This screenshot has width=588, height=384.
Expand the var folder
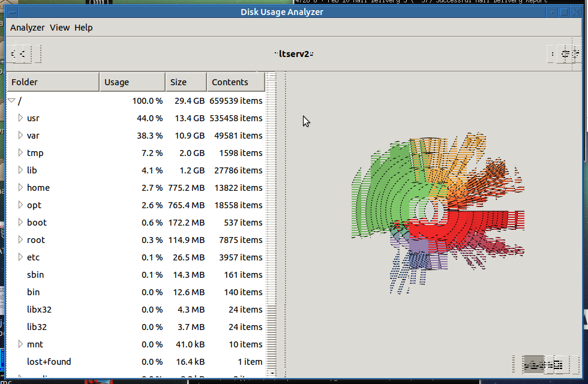click(x=20, y=136)
